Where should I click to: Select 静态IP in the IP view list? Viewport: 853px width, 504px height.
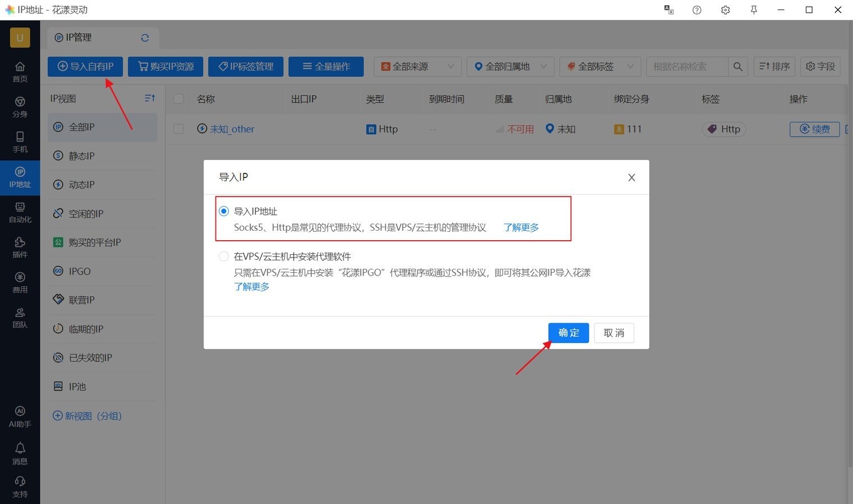click(81, 156)
